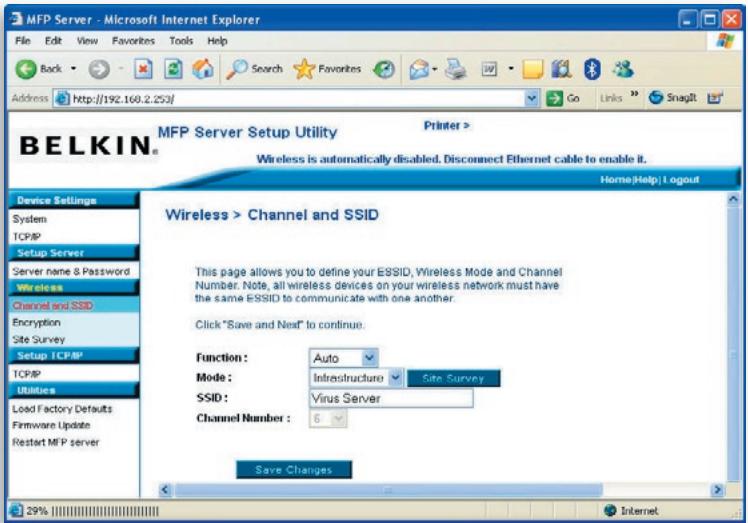Viewport: 748px width, 523px height.
Task: Click the icon right of SnagIt
Action: click(715, 98)
